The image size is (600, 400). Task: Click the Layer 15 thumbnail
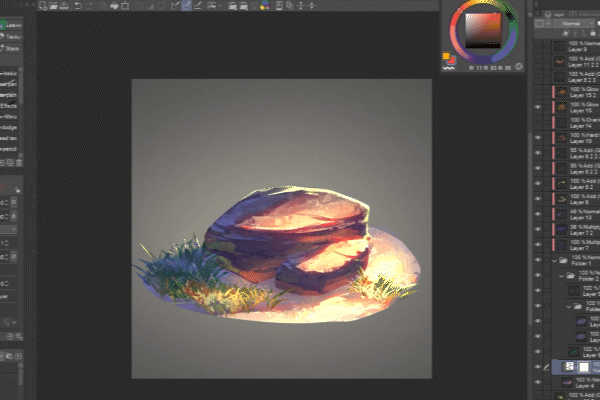tap(561, 107)
